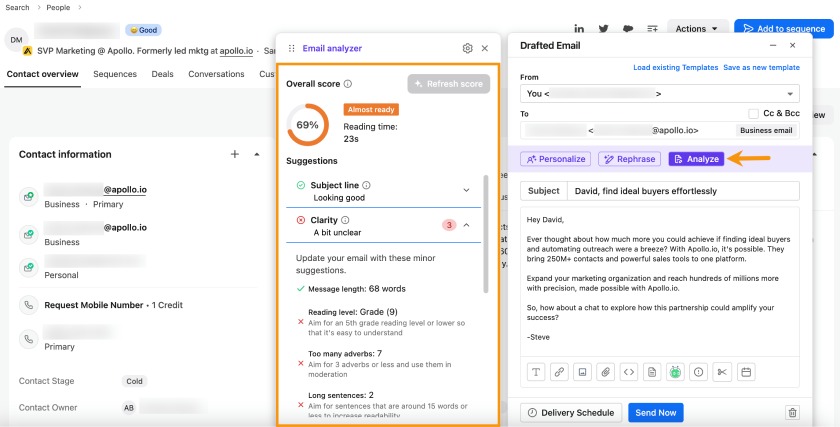Attach a file with paperclip icon
The width and height of the screenshot is (840, 427).
(605, 372)
